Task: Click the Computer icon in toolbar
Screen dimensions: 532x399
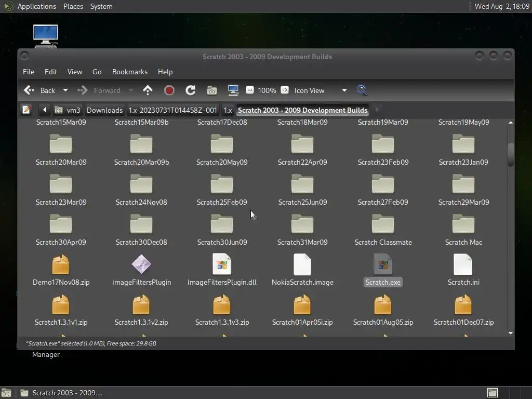Action: pyautogui.click(x=233, y=90)
